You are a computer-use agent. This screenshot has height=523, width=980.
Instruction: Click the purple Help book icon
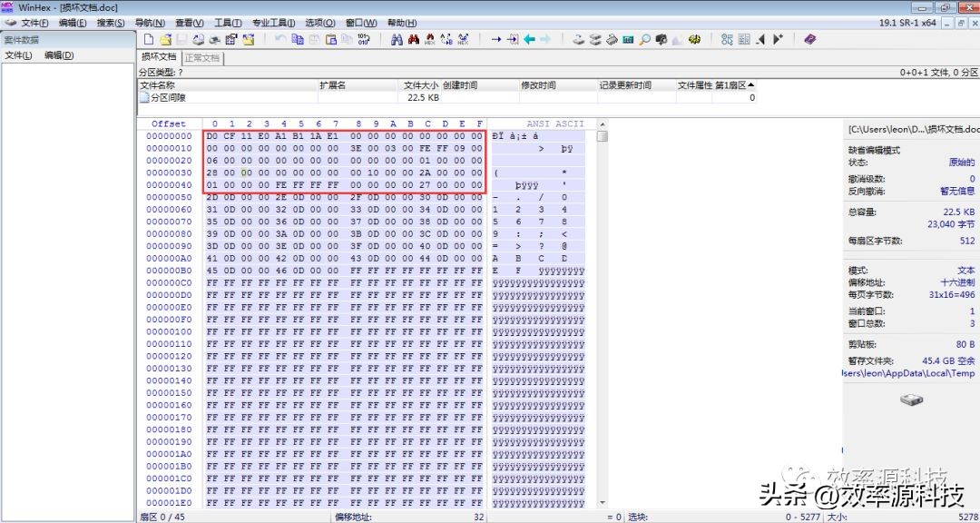point(808,39)
